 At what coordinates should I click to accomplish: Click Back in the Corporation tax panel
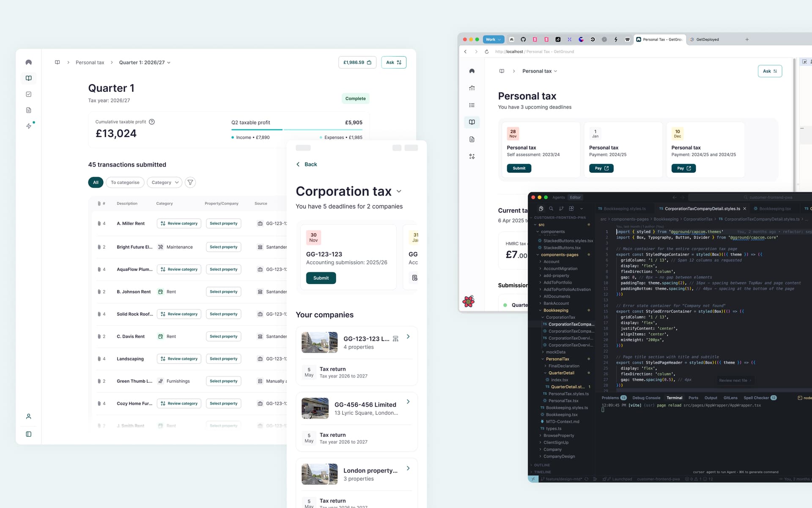307,164
